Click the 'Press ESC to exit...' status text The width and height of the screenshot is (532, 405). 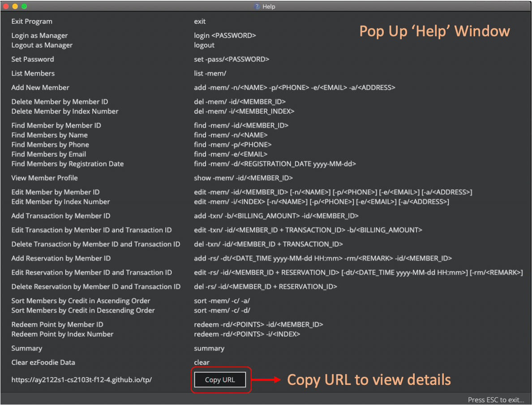496,400
